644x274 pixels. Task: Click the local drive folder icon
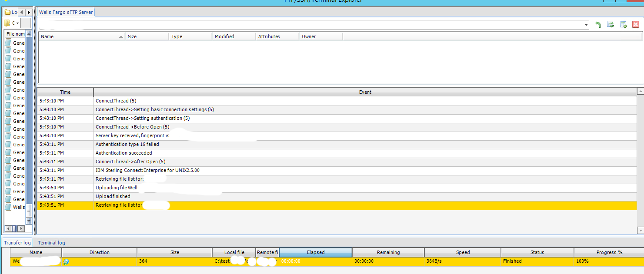pyautogui.click(x=7, y=23)
